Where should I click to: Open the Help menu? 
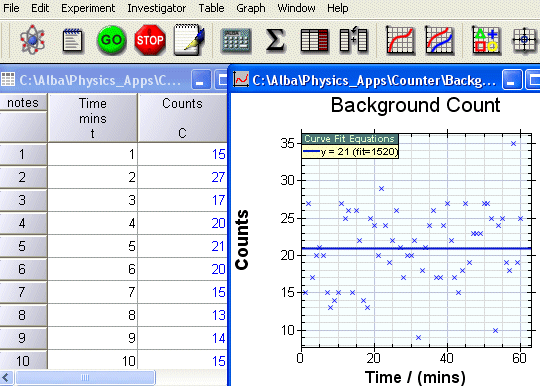click(338, 8)
